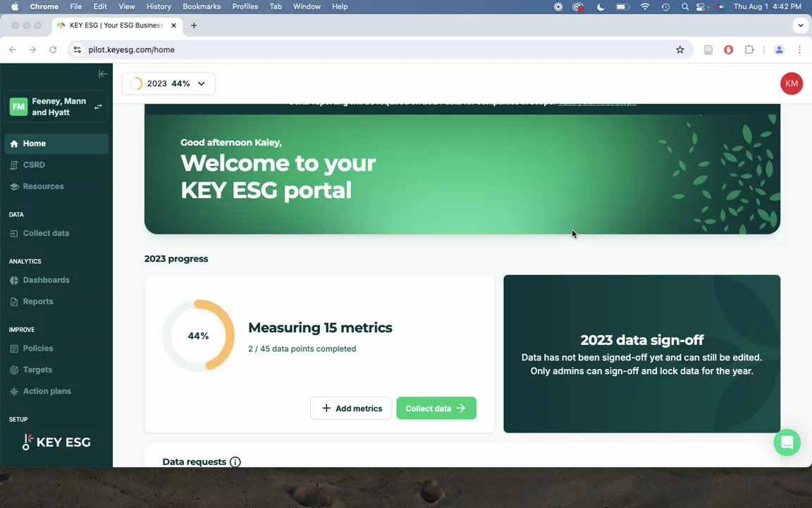Click the 44% progress ring
Viewport: 812px width, 508px height.
pyautogui.click(x=198, y=335)
